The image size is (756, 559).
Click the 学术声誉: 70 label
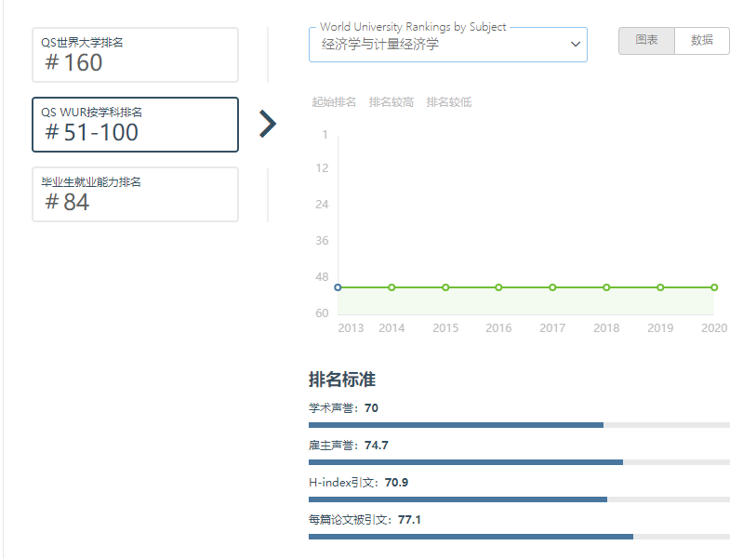pyautogui.click(x=343, y=408)
